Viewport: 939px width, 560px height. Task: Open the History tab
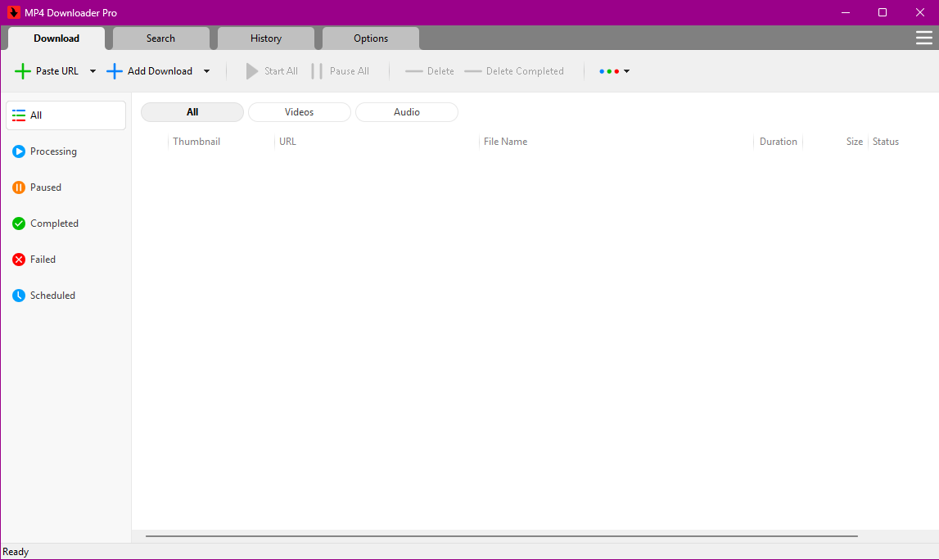click(x=266, y=38)
